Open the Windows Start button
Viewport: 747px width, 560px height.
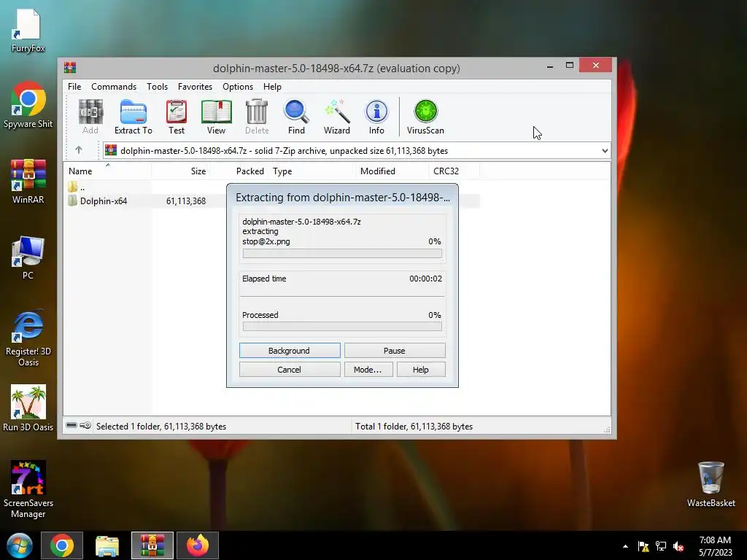point(20,545)
